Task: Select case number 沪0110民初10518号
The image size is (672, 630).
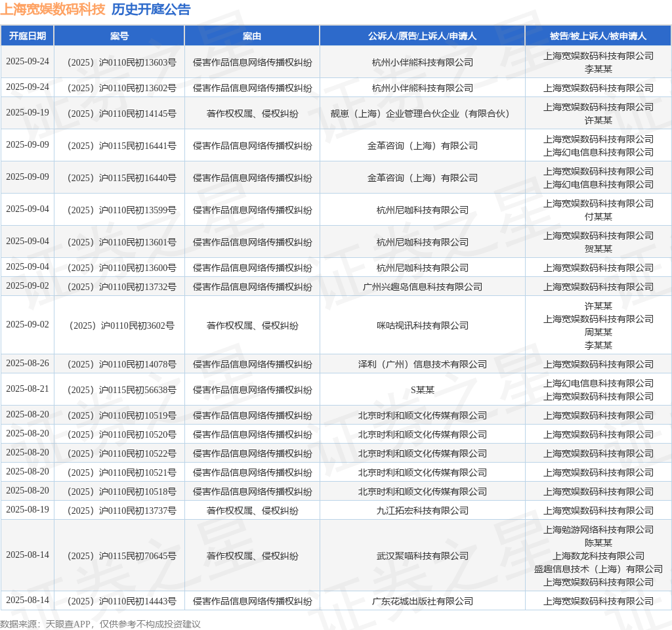Action: [121, 492]
